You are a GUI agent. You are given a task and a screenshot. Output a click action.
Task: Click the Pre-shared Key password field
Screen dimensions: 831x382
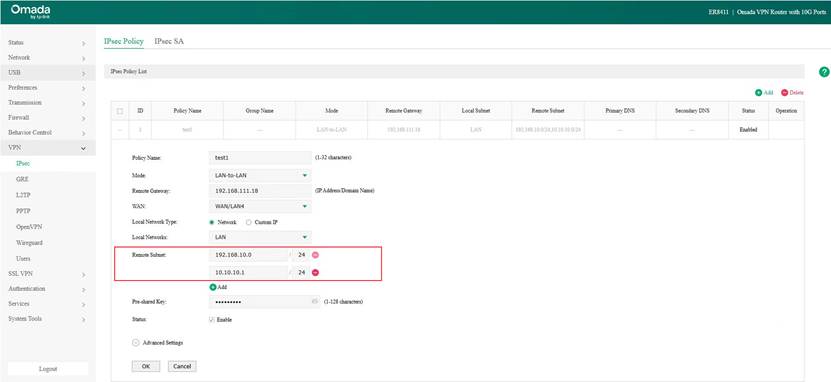(x=264, y=301)
